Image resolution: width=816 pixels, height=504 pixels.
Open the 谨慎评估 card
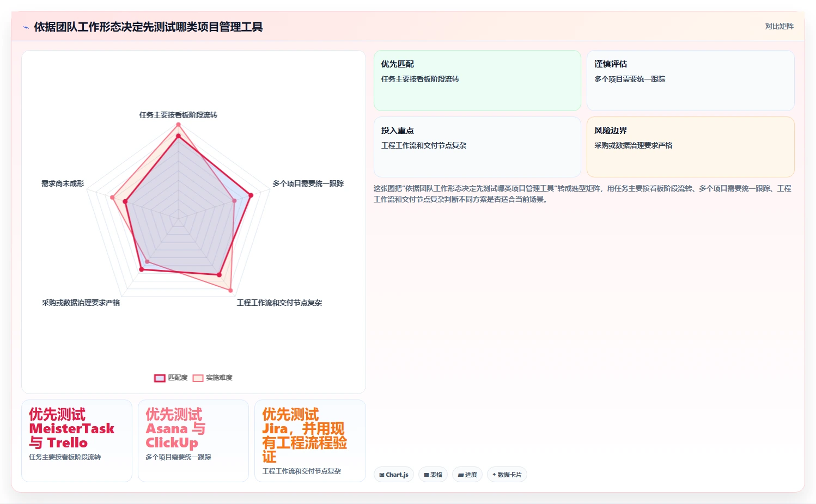pyautogui.click(x=690, y=81)
